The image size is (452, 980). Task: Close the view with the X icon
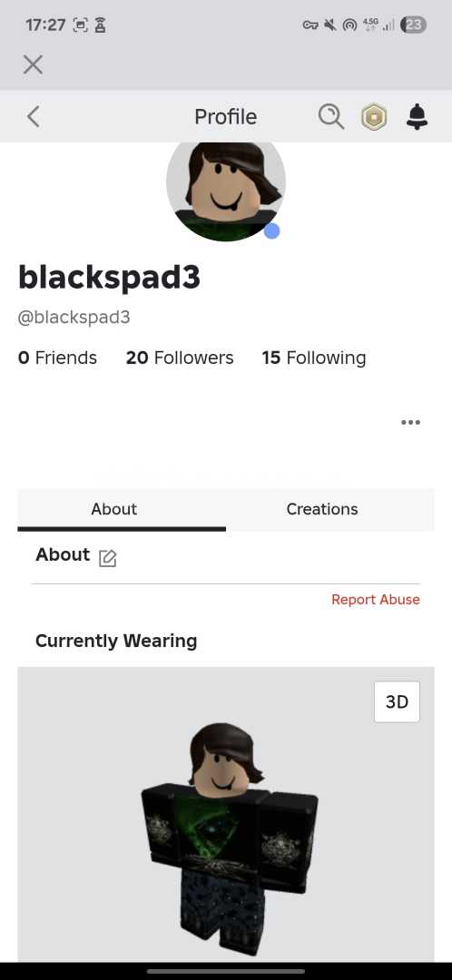click(34, 64)
